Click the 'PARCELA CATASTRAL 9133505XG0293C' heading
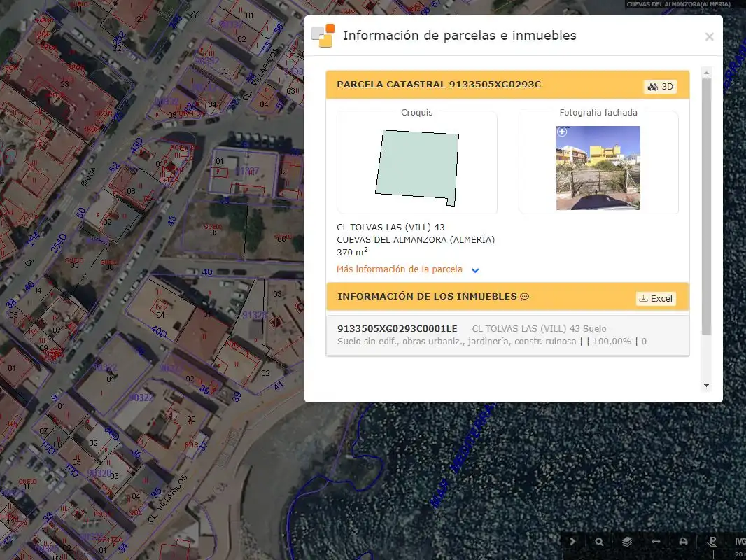The height and width of the screenshot is (560, 746). coord(439,85)
